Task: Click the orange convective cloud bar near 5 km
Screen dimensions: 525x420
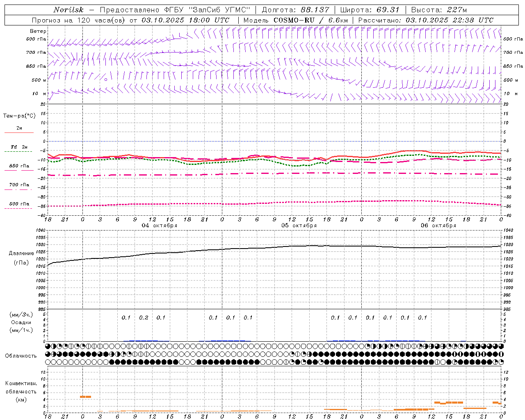Action: (x=85, y=397)
